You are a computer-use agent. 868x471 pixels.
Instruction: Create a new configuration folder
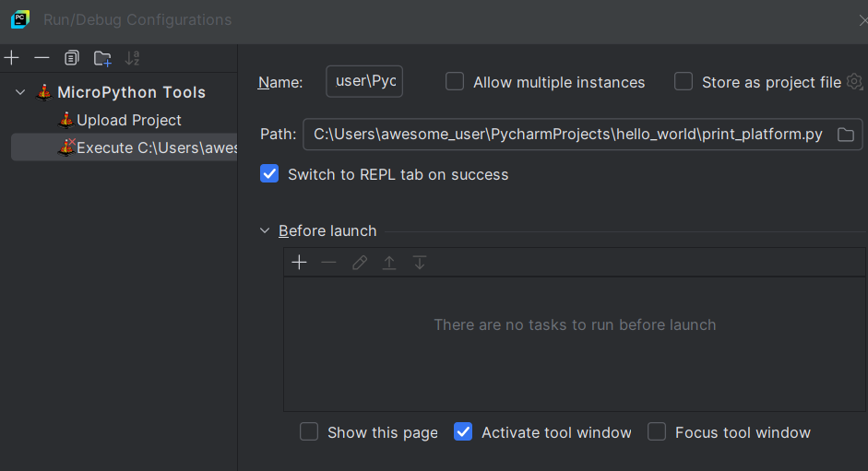(102, 58)
